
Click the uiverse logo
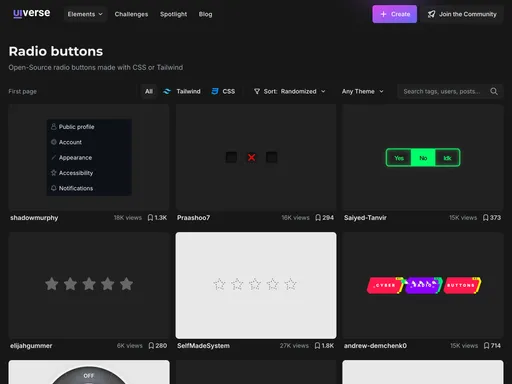(32, 13)
